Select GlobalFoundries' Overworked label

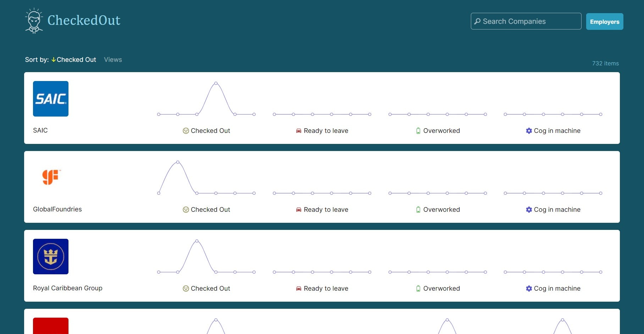click(441, 210)
